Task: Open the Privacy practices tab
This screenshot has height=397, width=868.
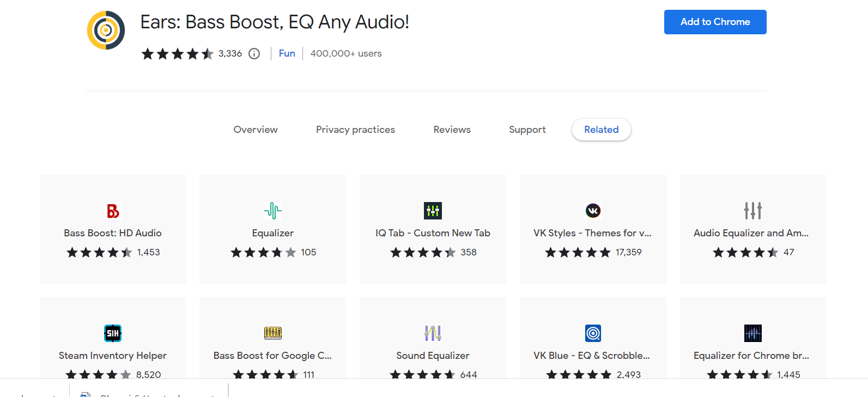Action: (355, 130)
